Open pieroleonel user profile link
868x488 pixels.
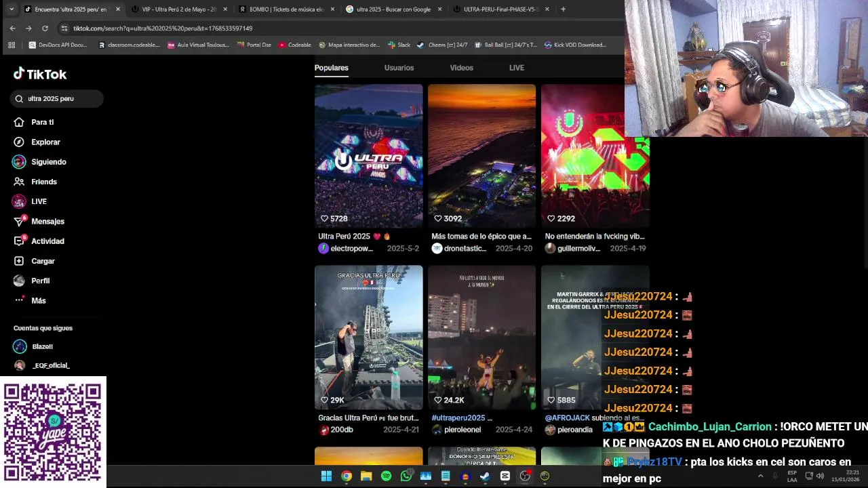click(x=456, y=430)
